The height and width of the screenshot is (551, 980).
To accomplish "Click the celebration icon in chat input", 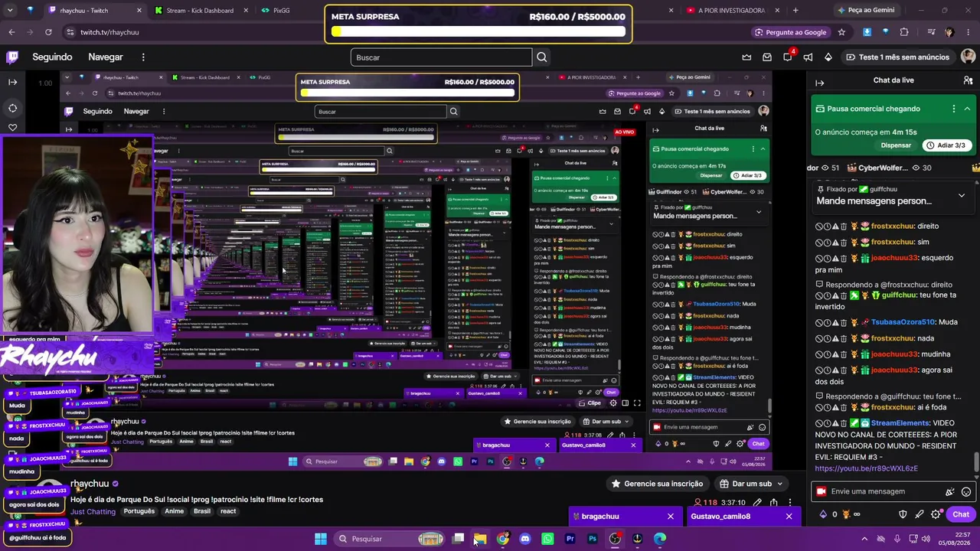I will [x=950, y=492].
